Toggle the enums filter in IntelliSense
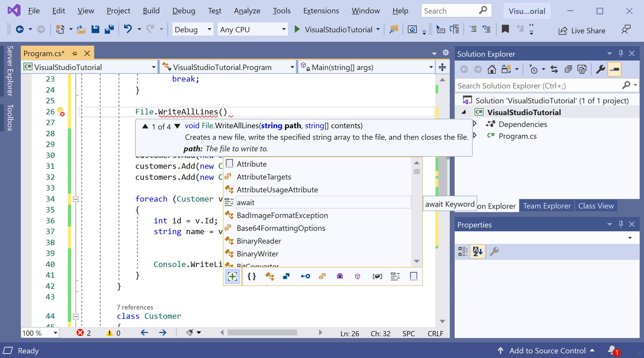The image size is (644, 358). (322, 276)
